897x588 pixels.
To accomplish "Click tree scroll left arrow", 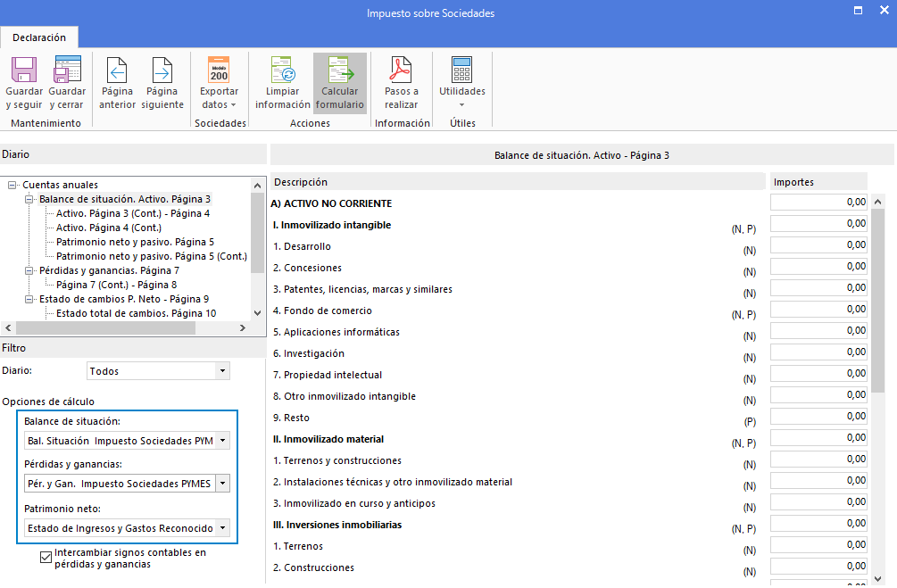I will pos(8,327).
